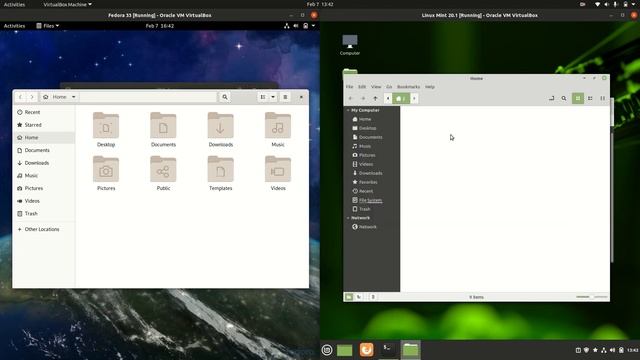Image resolution: width=640 pixels, height=360 pixels.
Task: Switch Nemo to icon view
Action: 578,98
